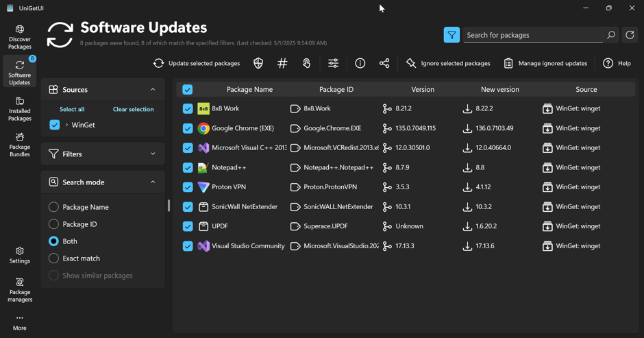
Task: Sort by Source column header
Action: (x=586, y=90)
